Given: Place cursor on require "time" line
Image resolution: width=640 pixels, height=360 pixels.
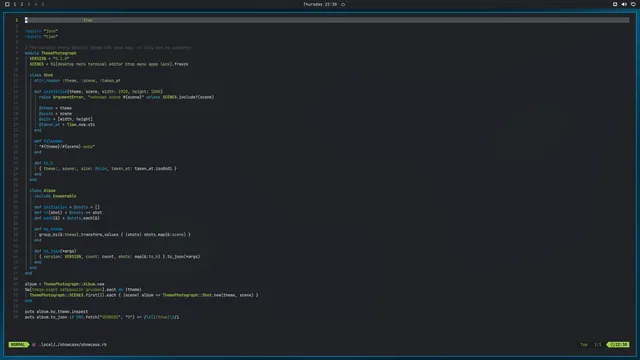Looking at the screenshot, I should click(x=41, y=36).
